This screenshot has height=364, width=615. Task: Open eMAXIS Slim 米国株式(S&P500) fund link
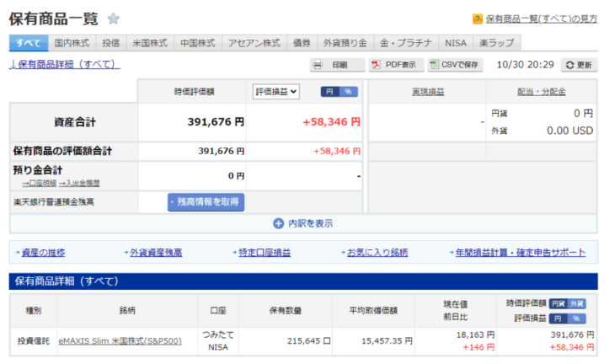click(x=122, y=341)
